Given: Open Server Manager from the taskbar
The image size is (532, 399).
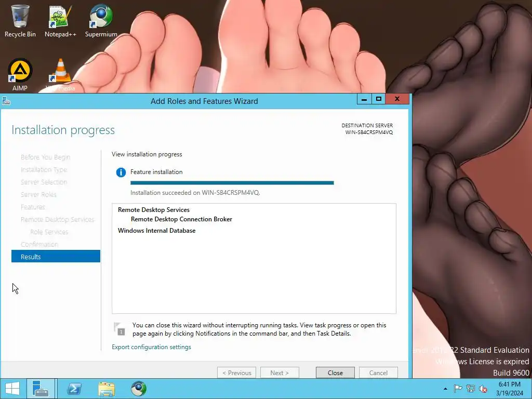Looking at the screenshot, I should point(41,389).
